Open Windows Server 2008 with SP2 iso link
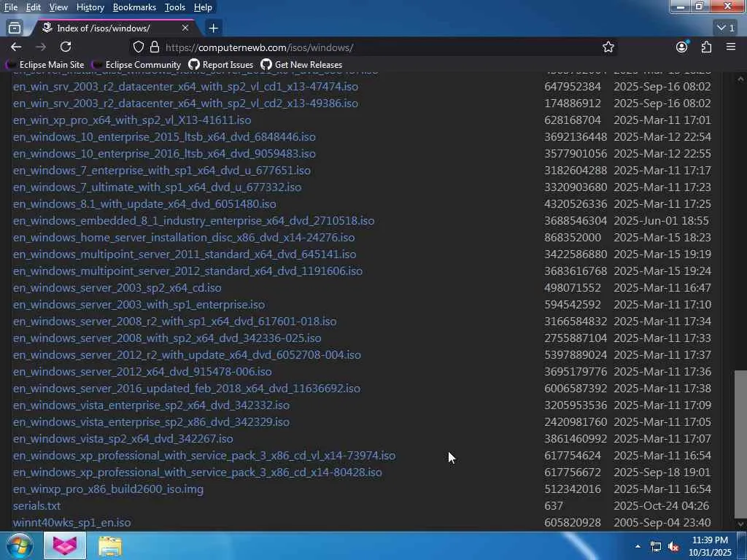The width and height of the screenshot is (747, 560). tap(167, 338)
